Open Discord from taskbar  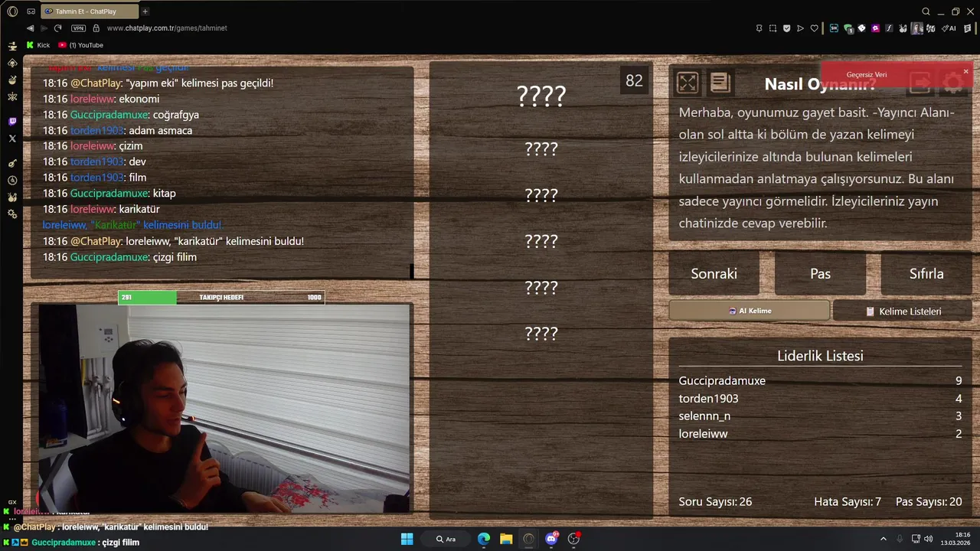point(551,539)
